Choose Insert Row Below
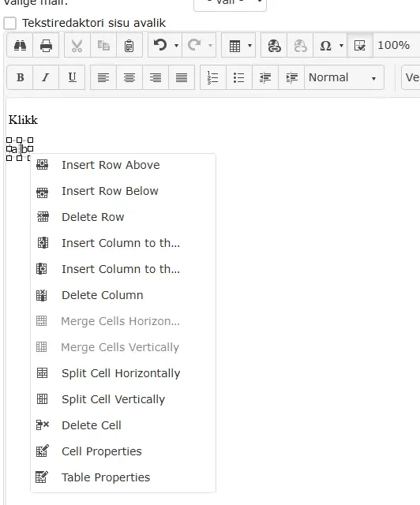Screen dimensions: 420x505 [x=123, y=191]
